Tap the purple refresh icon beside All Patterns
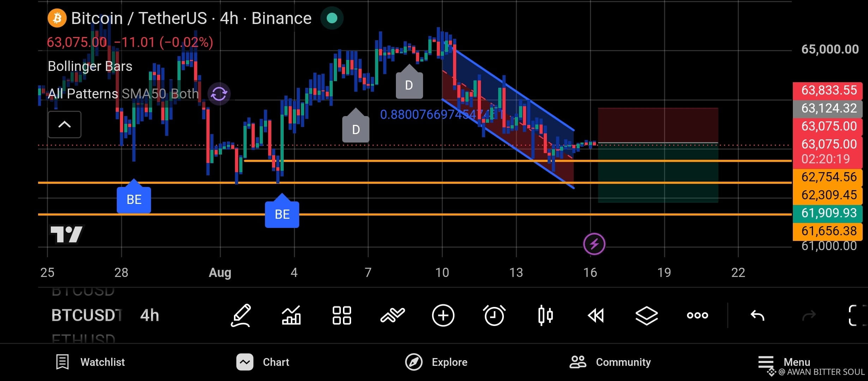Image resolution: width=868 pixels, height=381 pixels. 219,94
